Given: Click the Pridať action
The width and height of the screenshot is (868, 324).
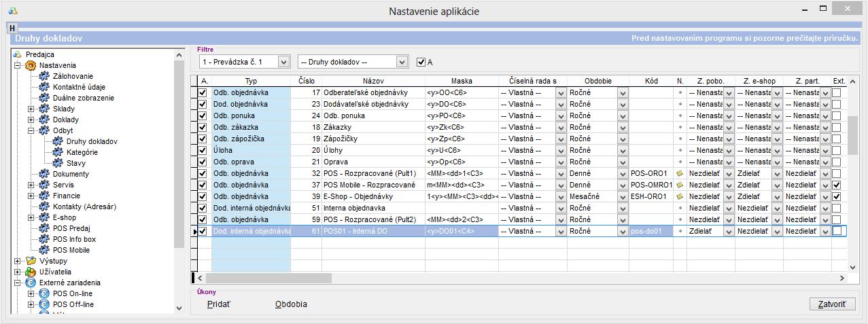Looking at the screenshot, I should (219, 304).
